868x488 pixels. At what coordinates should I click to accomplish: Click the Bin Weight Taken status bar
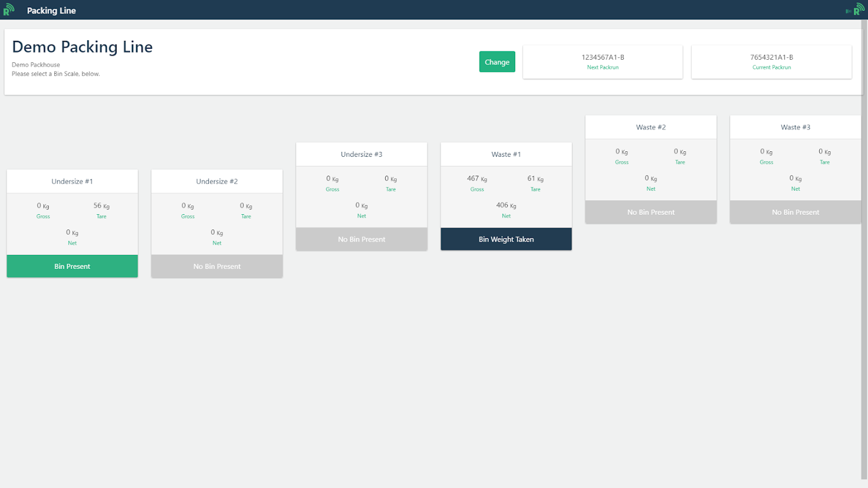(506, 239)
